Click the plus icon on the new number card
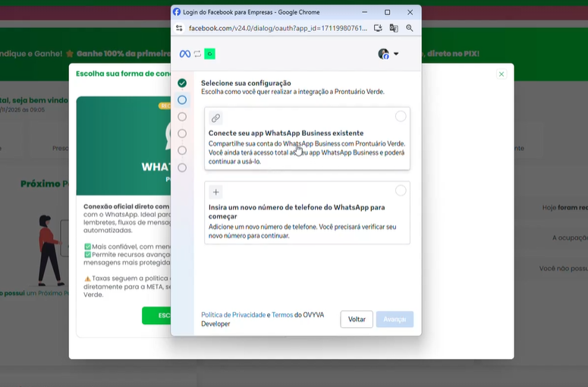The width and height of the screenshot is (588, 387). coord(216,193)
